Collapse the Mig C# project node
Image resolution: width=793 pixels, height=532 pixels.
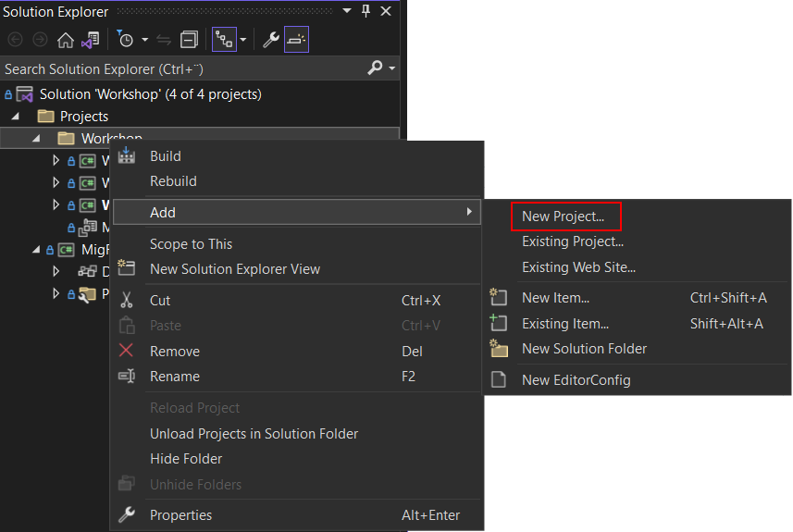(36, 249)
